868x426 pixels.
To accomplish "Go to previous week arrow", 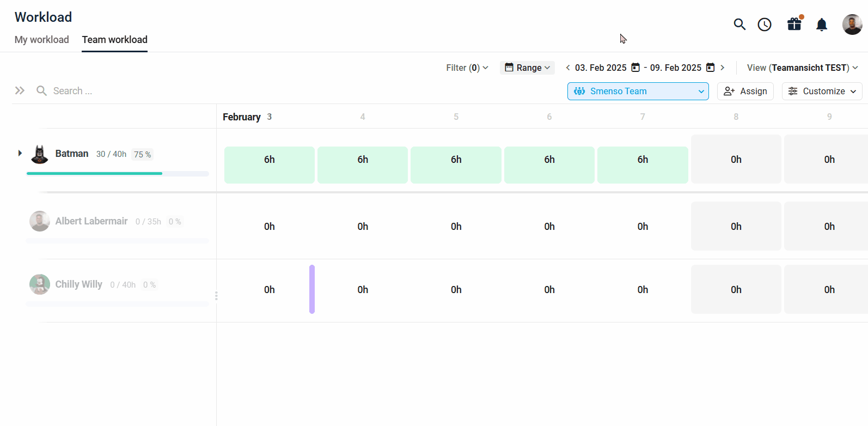I will point(568,68).
